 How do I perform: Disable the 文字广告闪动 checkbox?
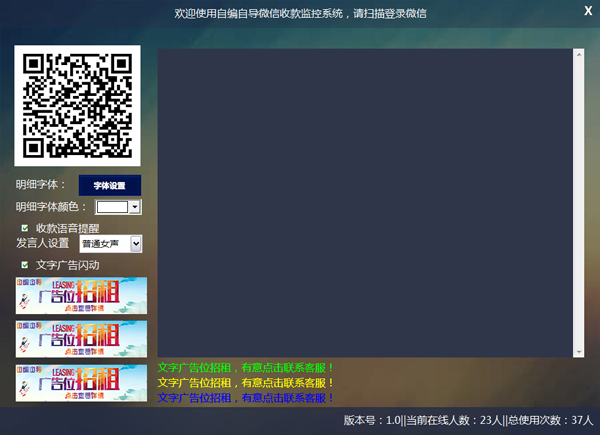coord(25,265)
